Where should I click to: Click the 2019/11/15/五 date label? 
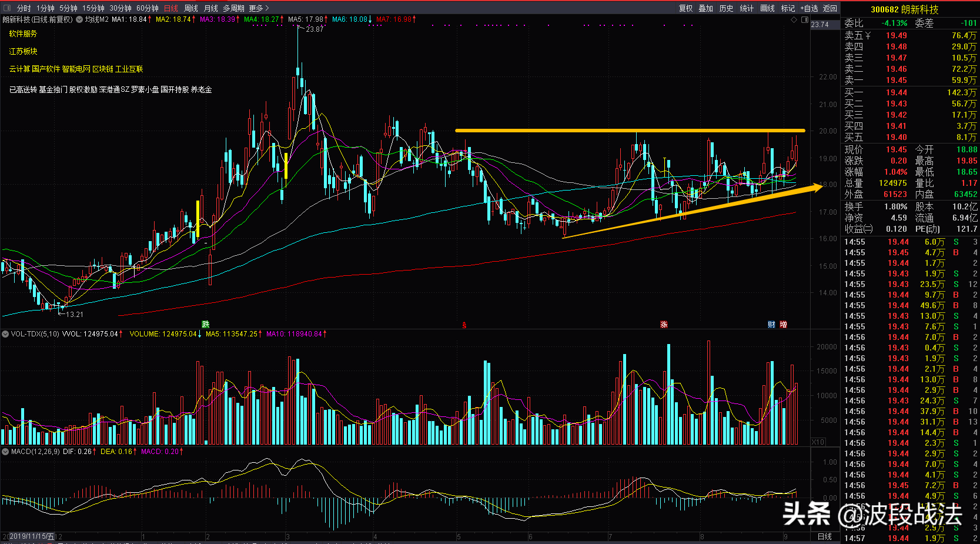[x=31, y=536]
